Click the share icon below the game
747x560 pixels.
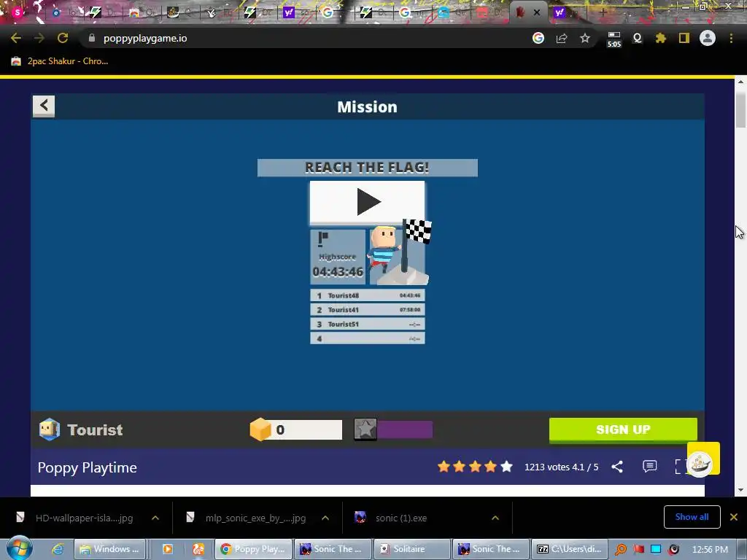point(617,467)
